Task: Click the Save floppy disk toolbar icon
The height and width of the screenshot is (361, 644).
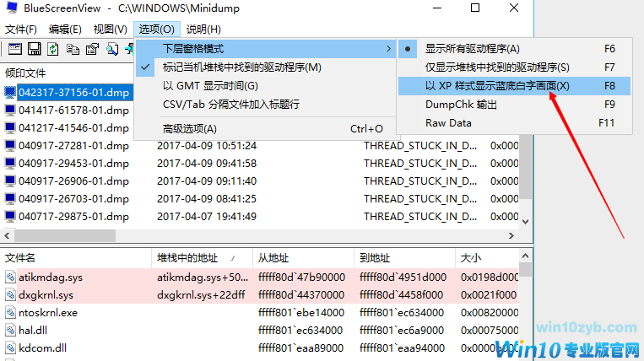Action: (34, 49)
